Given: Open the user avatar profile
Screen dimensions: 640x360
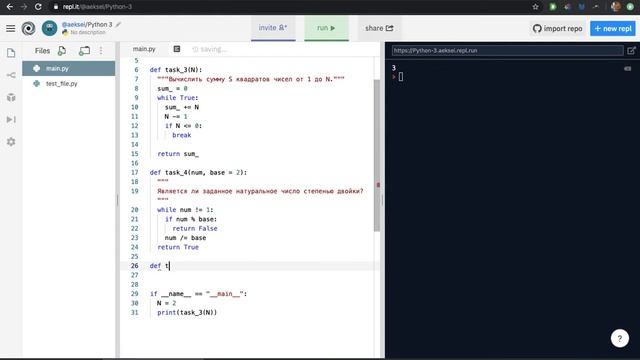Looking at the screenshot, I should (x=50, y=28).
